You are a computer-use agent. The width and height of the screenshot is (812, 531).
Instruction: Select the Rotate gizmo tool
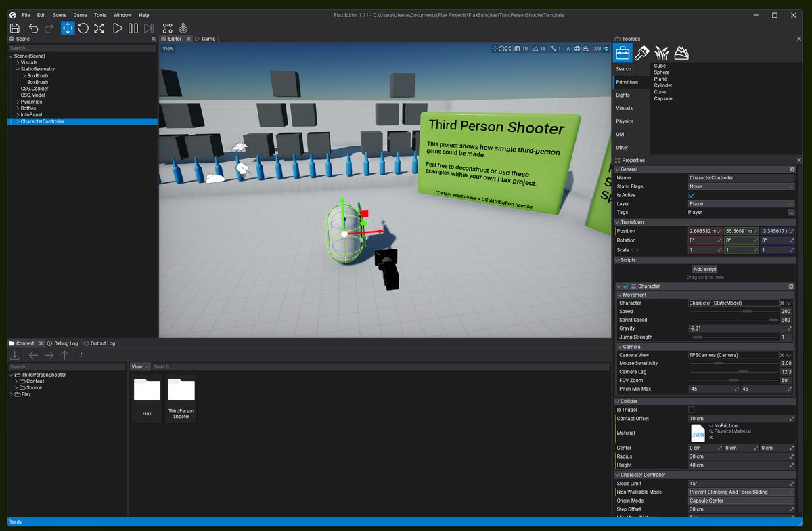click(83, 28)
